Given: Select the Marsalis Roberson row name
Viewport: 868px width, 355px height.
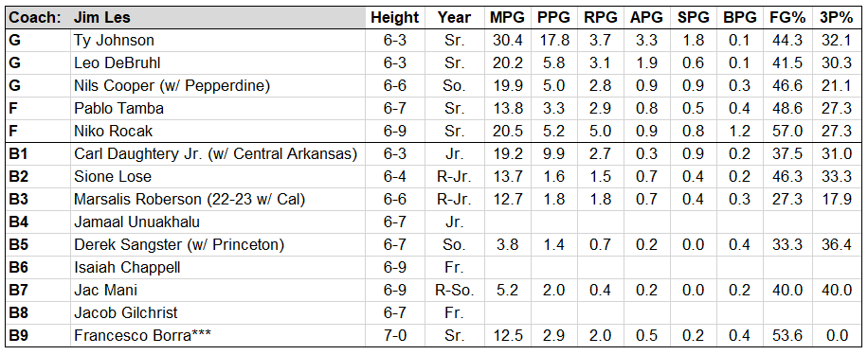Looking at the screenshot, I should pyautogui.click(x=218, y=199).
